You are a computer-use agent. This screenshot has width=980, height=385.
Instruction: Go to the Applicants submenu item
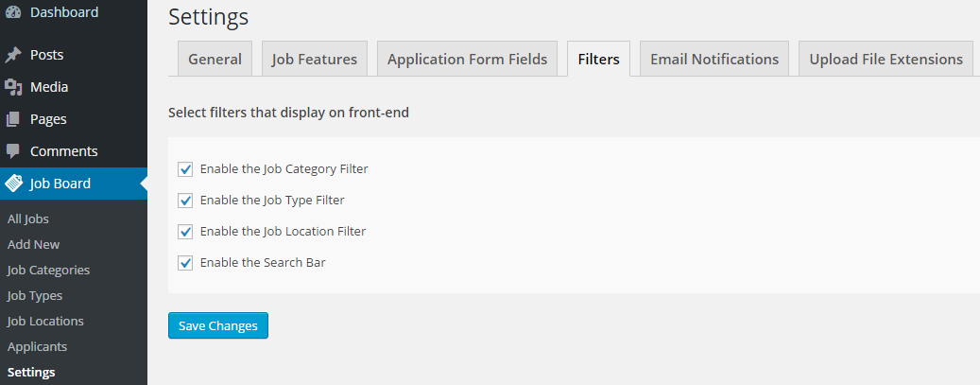[x=38, y=346]
